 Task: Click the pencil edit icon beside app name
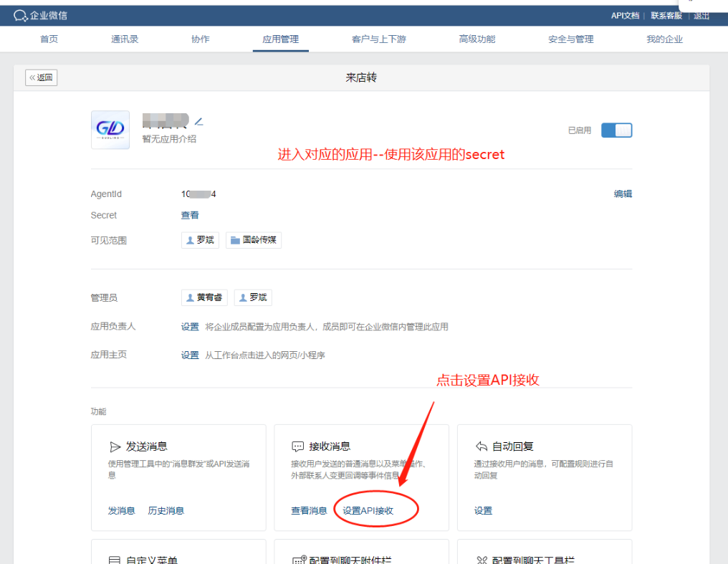tap(199, 121)
